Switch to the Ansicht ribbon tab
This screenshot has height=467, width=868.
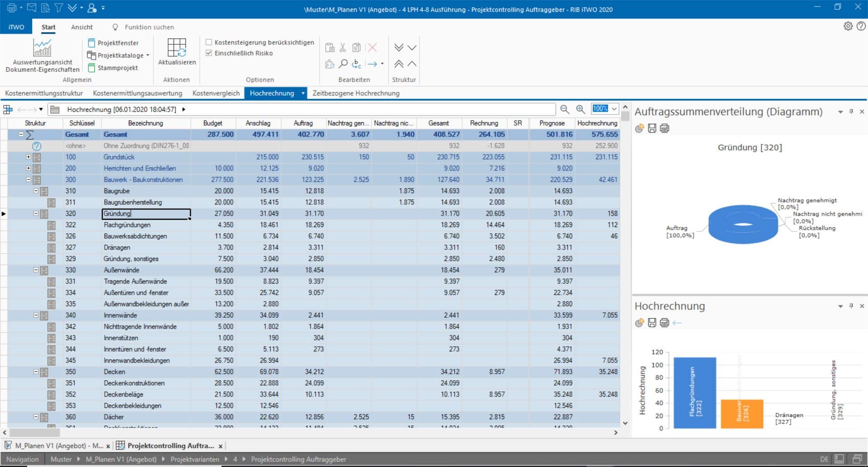82,27
